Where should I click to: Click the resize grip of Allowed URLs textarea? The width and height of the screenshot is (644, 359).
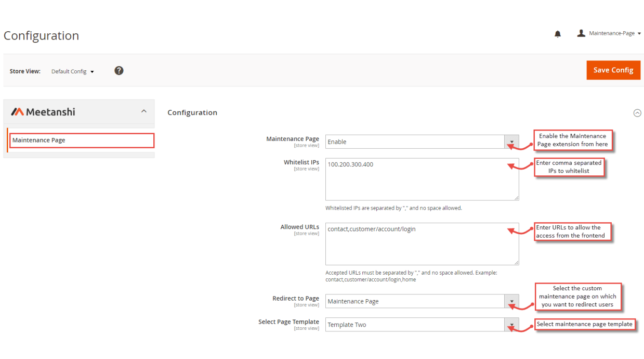[x=516, y=263]
